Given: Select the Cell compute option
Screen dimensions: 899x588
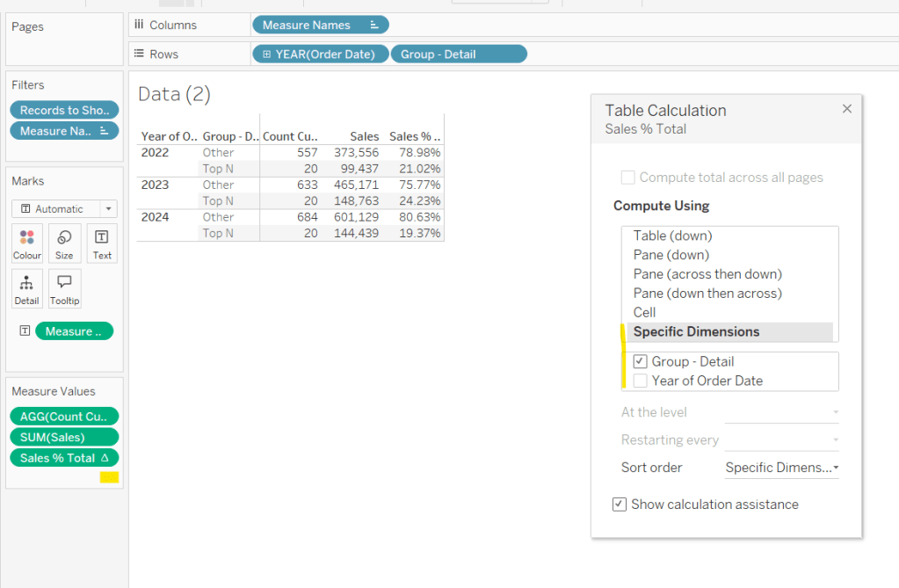Looking at the screenshot, I should (x=644, y=312).
